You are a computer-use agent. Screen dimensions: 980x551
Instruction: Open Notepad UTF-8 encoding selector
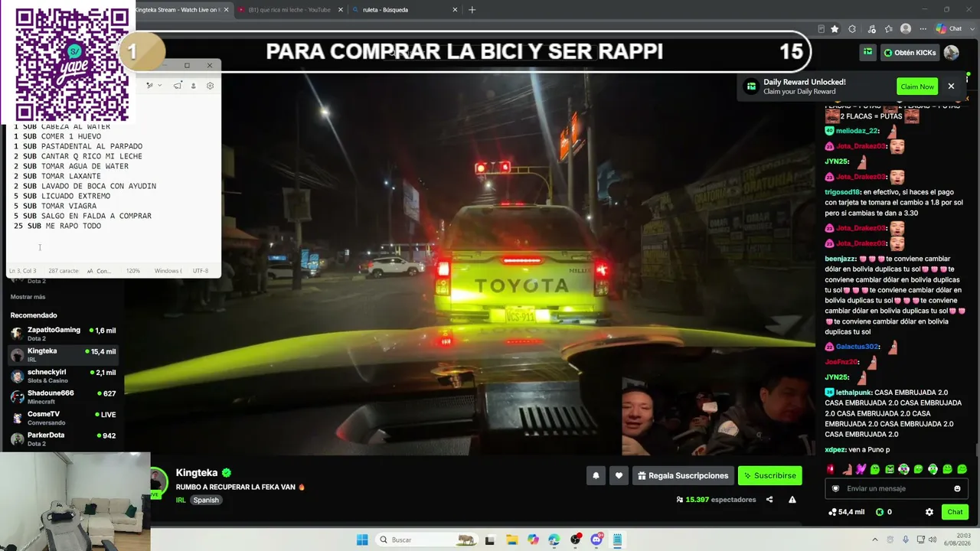pyautogui.click(x=201, y=271)
